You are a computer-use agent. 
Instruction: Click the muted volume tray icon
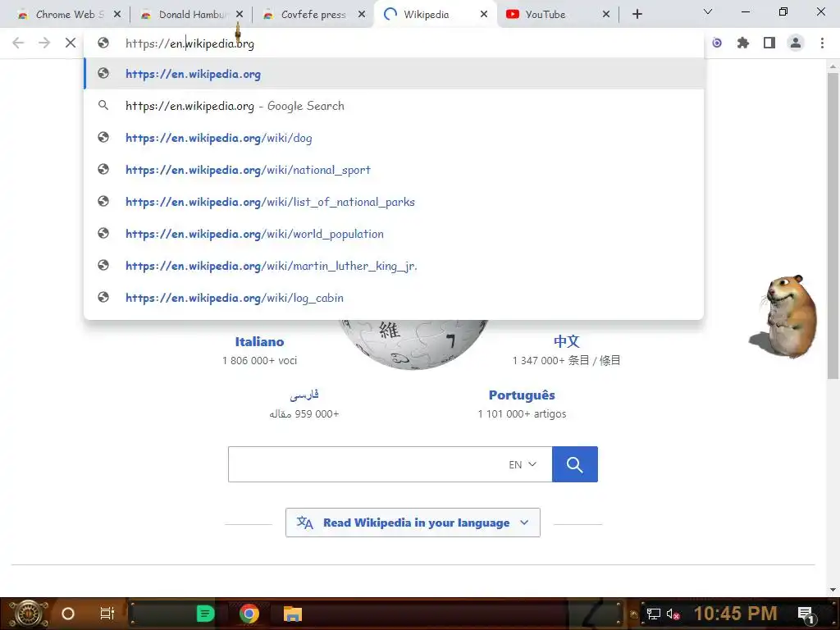click(673, 614)
